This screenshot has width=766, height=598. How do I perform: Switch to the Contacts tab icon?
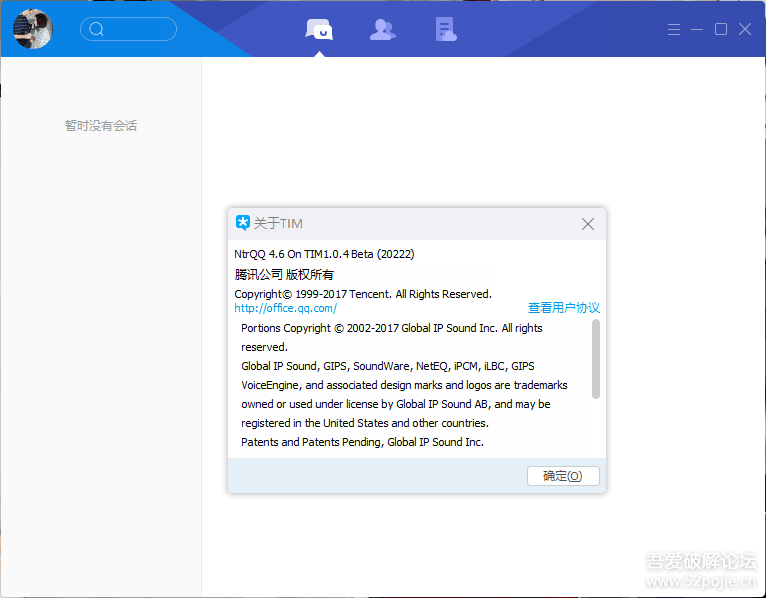(x=383, y=29)
